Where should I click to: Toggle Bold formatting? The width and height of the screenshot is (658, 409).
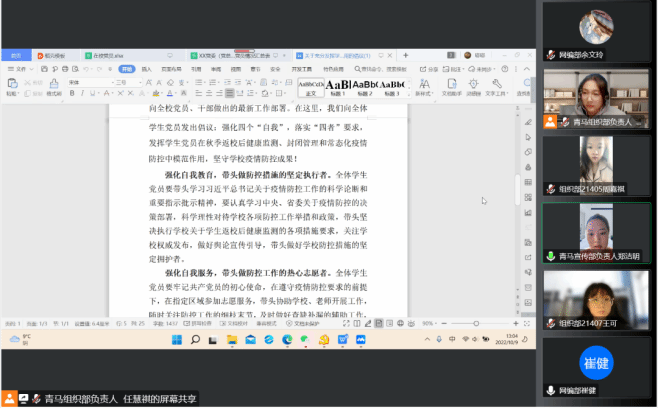point(72,93)
